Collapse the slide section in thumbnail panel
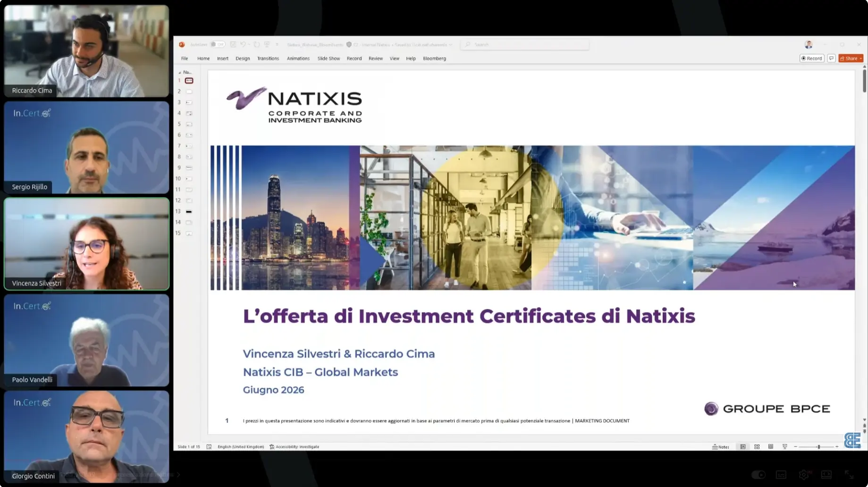The height and width of the screenshot is (487, 868). coord(179,72)
